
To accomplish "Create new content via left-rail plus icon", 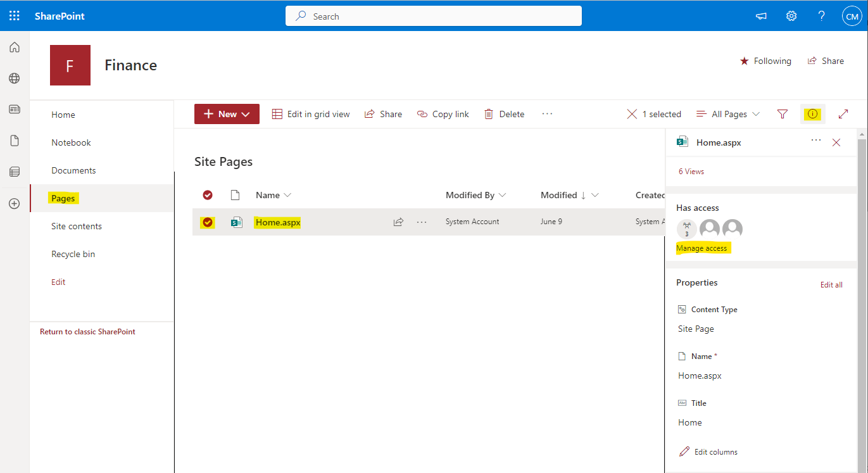I will pyautogui.click(x=14, y=203).
